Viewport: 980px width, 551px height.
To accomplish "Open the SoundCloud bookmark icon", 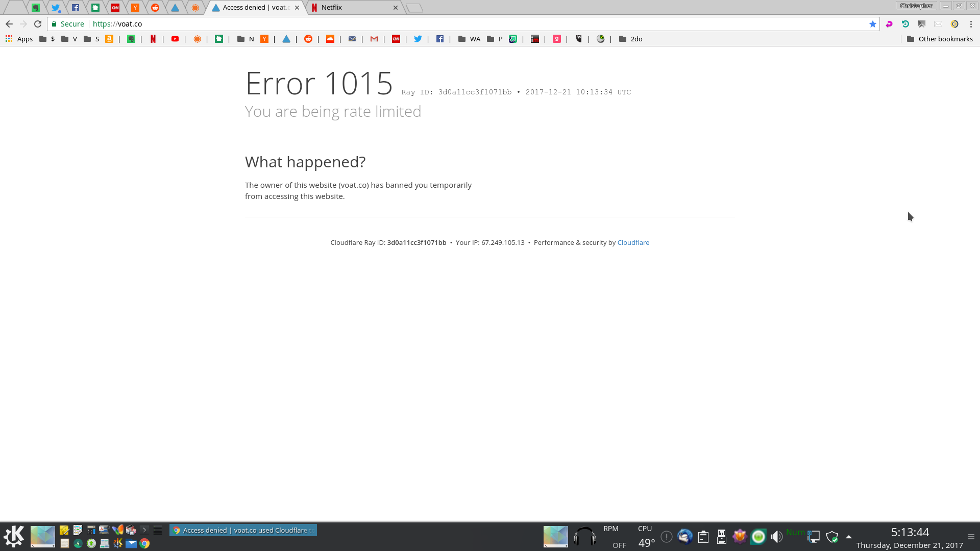I will [330, 39].
